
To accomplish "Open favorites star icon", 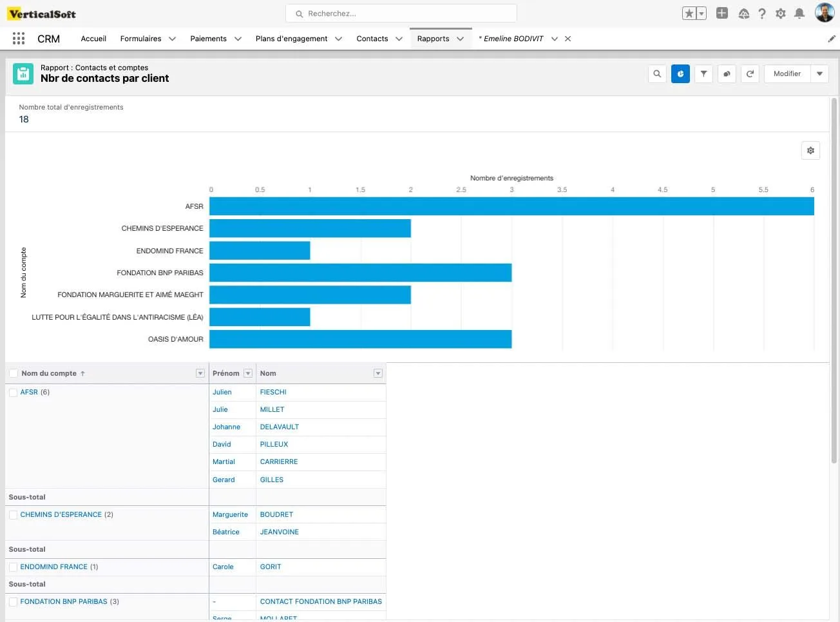I will click(x=689, y=14).
